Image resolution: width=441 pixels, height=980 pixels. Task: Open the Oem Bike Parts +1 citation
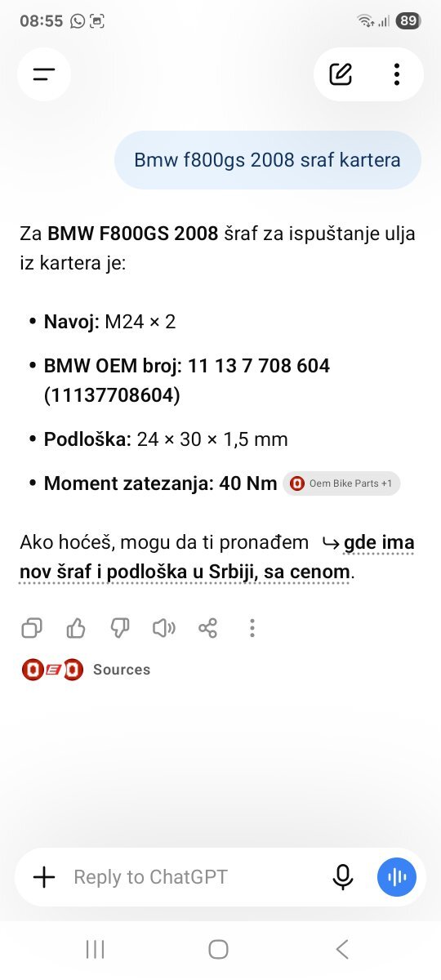click(342, 483)
